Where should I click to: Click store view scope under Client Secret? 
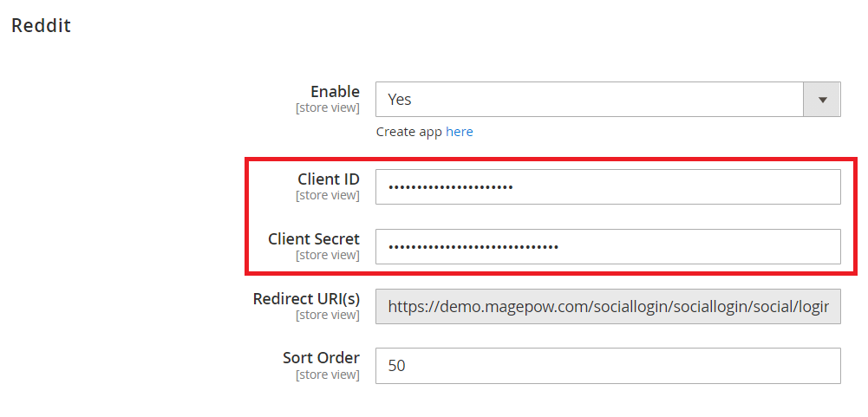click(328, 256)
